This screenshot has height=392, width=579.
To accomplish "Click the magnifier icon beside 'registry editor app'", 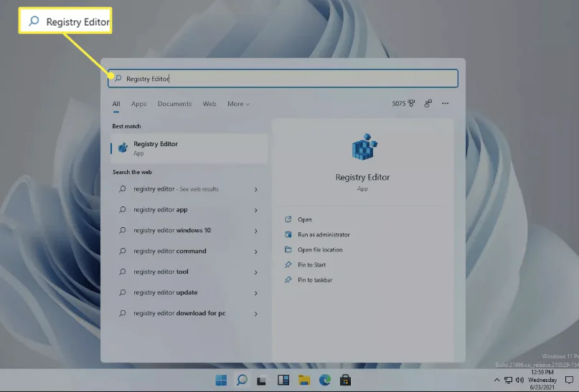I will pos(122,210).
